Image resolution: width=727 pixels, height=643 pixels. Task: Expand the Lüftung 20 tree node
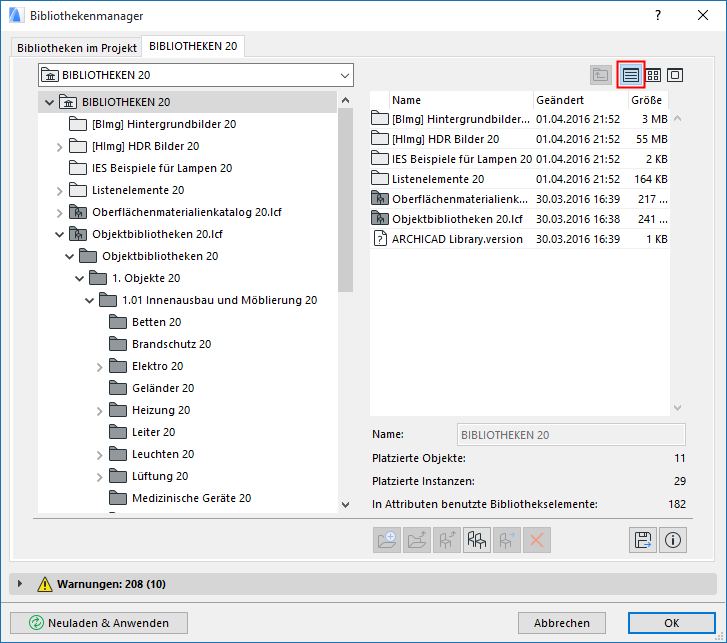point(99,477)
